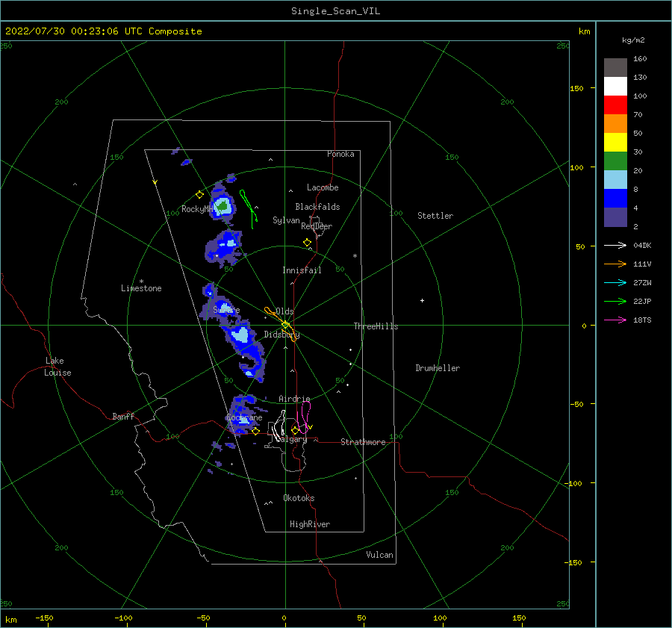Click the Sylvan town label
The image size is (672, 628).
click(x=286, y=220)
